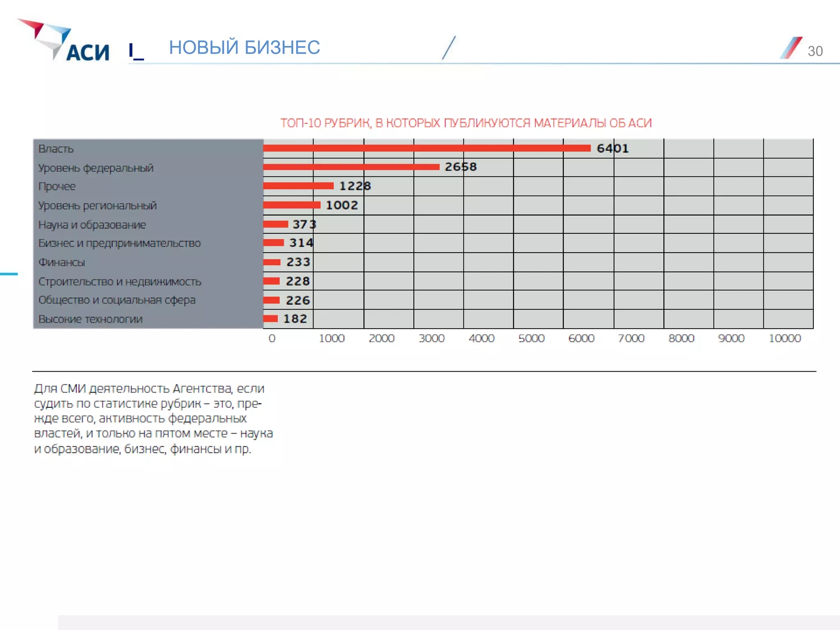Click the red bar for Власть
The image size is (840, 630).
[x=427, y=148]
